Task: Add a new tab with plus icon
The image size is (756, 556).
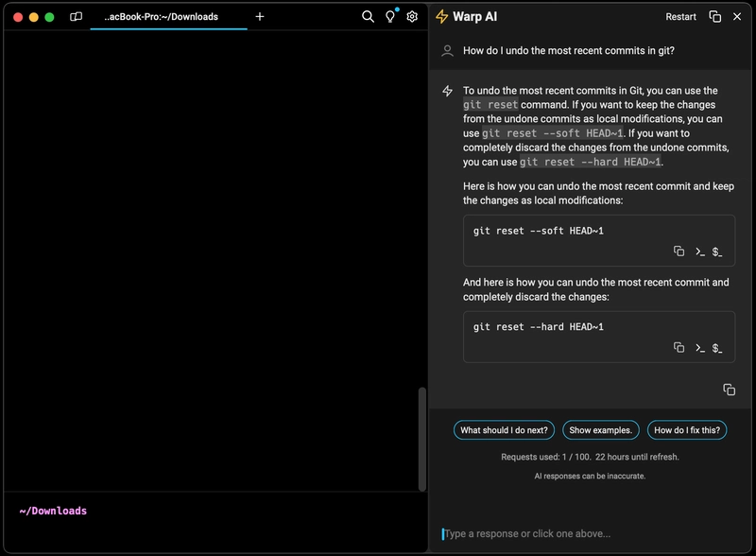Action: coord(259,17)
